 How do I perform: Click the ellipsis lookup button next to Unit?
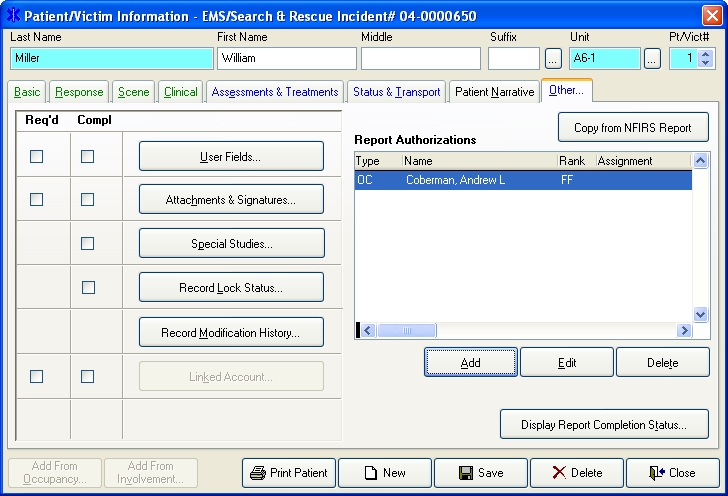click(x=652, y=59)
